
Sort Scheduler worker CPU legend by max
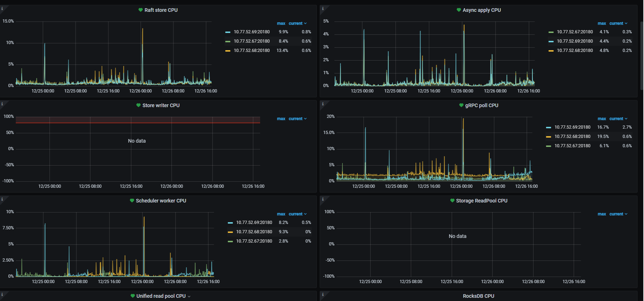tap(281, 214)
